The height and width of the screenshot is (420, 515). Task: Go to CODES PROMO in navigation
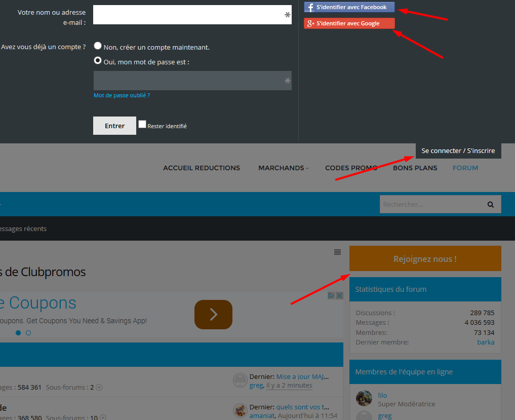pos(351,168)
